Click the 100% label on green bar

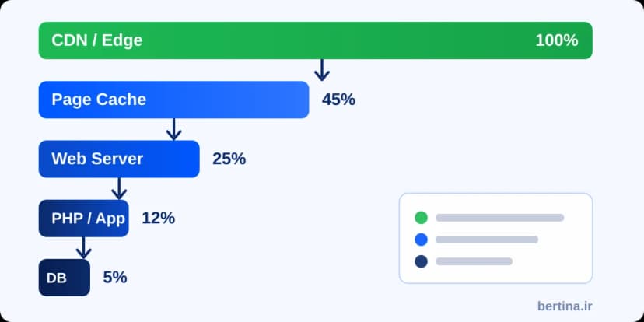click(x=557, y=40)
